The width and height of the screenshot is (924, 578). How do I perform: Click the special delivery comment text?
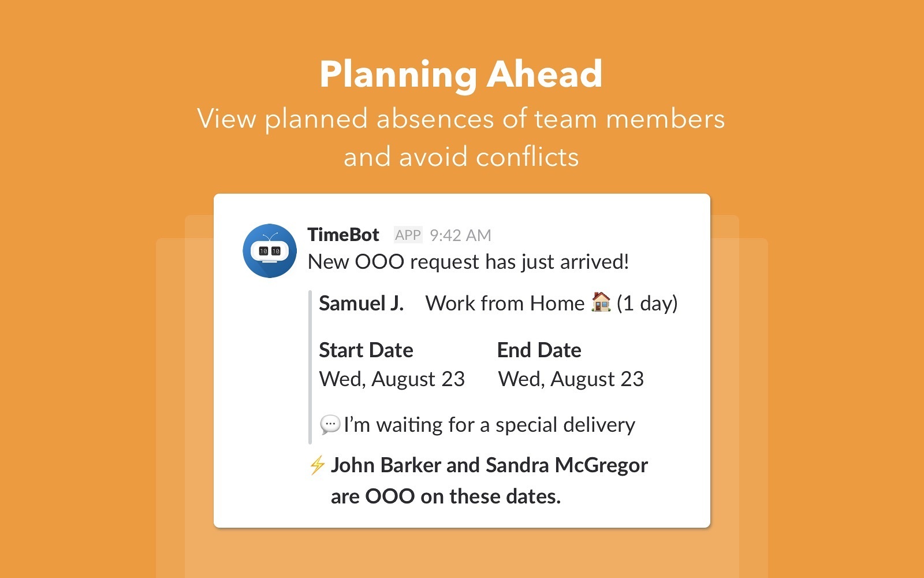tap(489, 425)
